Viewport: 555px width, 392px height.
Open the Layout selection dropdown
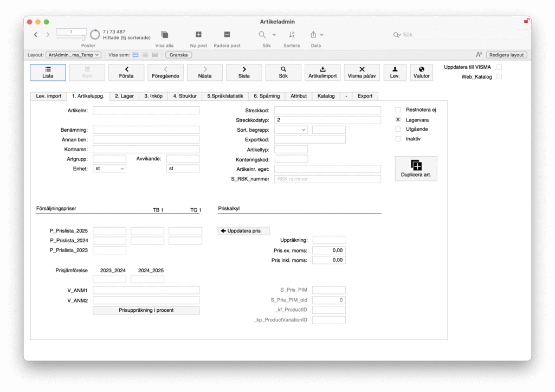coord(73,55)
